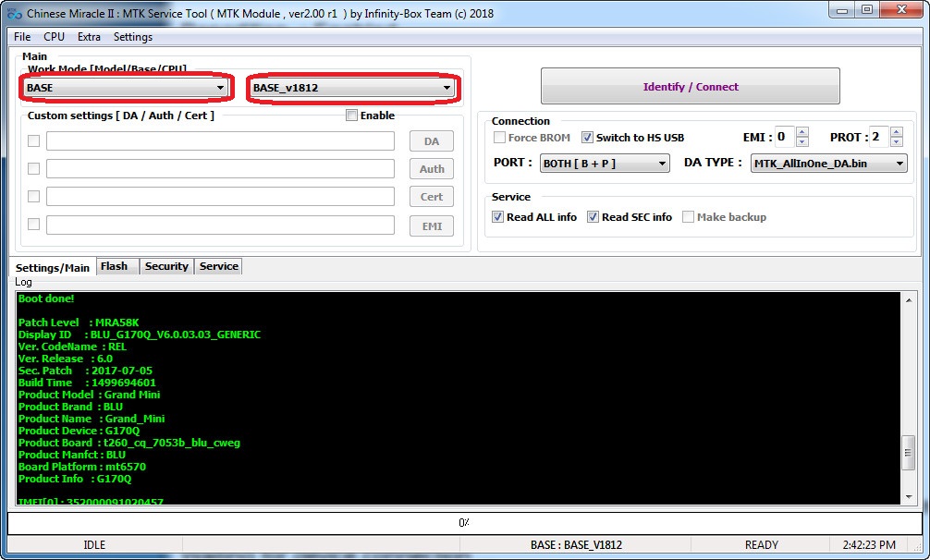Screen dimensions: 930x560
Task: Click the Cert file path field
Action: [x=220, y=196]
